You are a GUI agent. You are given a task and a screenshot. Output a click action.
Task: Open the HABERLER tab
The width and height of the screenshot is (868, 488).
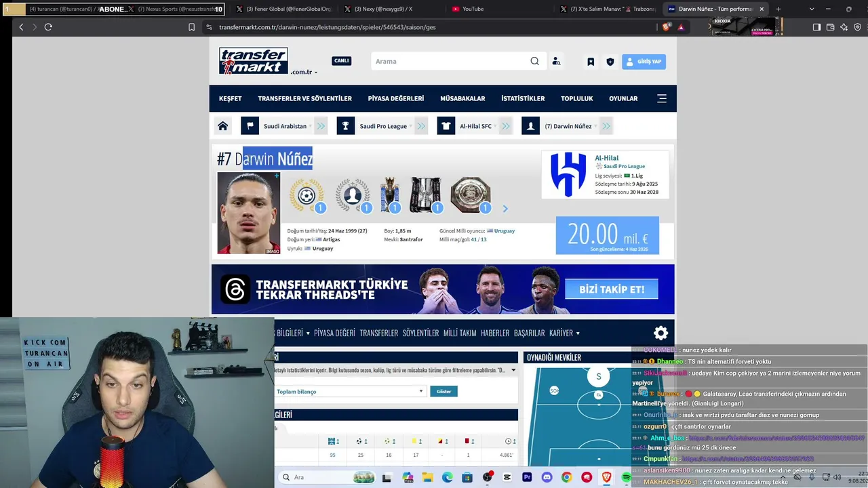495,333
